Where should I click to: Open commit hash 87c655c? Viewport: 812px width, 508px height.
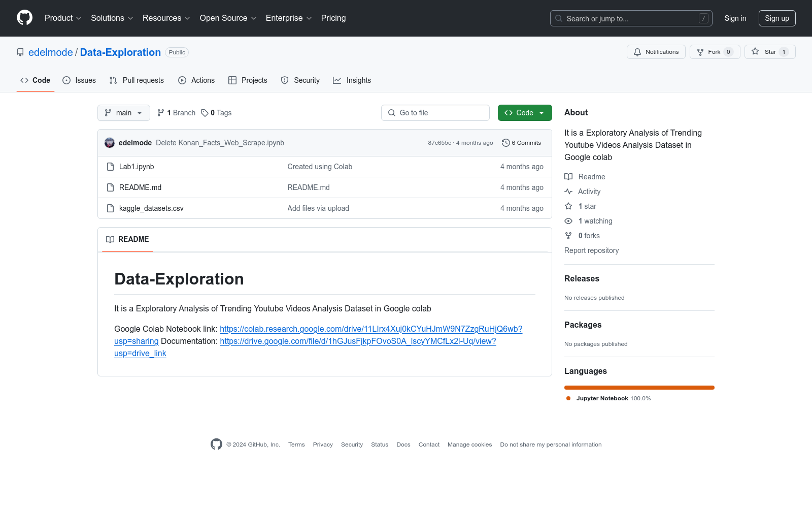click(439, 143)
